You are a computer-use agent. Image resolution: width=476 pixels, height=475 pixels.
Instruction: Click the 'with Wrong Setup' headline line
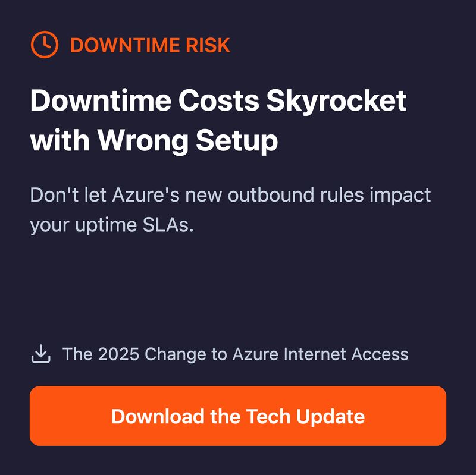(x=154, y=140)
